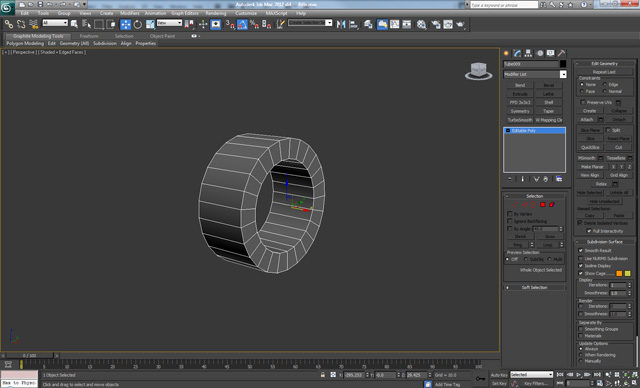Uncheck the Smooth Result checkbox

581,251
